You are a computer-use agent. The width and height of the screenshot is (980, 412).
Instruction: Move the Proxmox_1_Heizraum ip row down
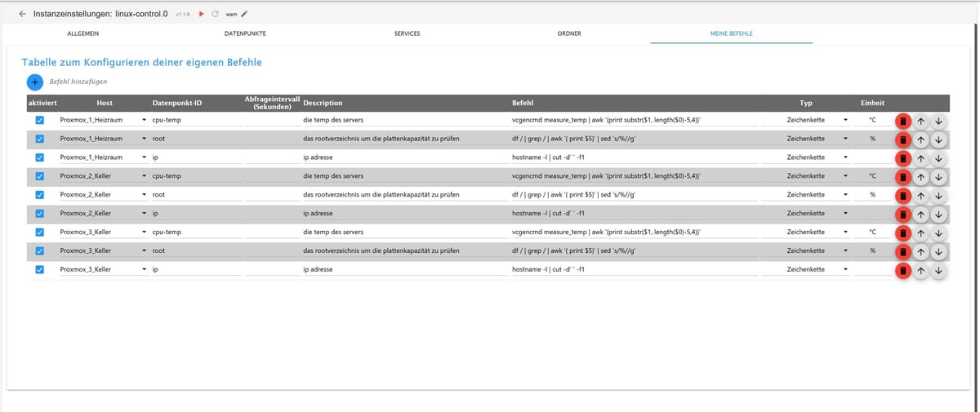(938, 158)
